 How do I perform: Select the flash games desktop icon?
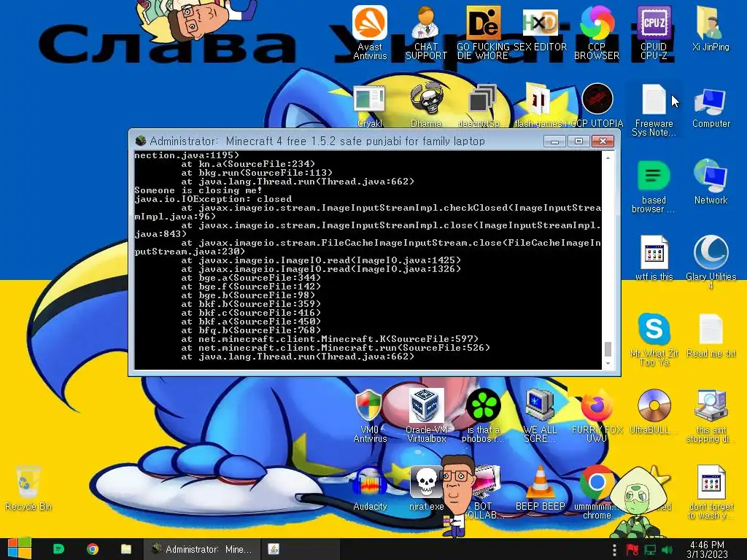(x=539, y=105)
